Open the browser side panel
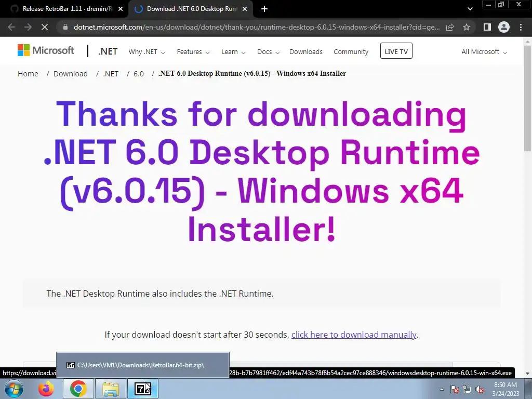Viewport: 532px width, 399px height. [x=487, y=27]
